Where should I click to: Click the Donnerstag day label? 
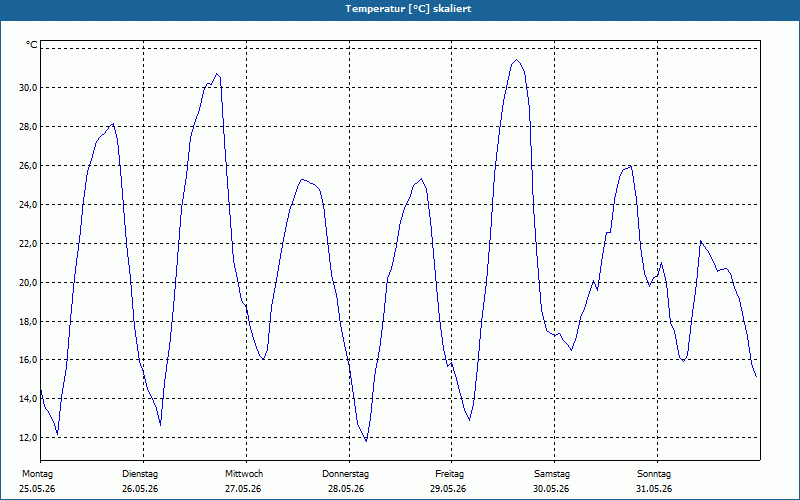tap(345, 474)
